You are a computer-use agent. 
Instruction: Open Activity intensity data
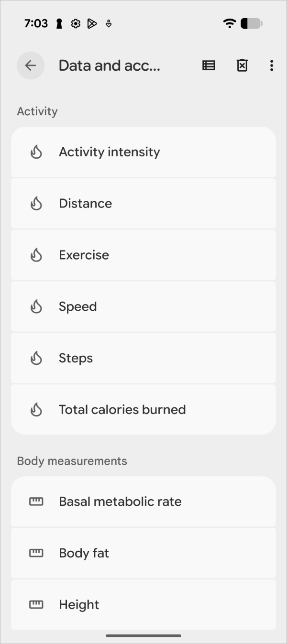point(143,152)
